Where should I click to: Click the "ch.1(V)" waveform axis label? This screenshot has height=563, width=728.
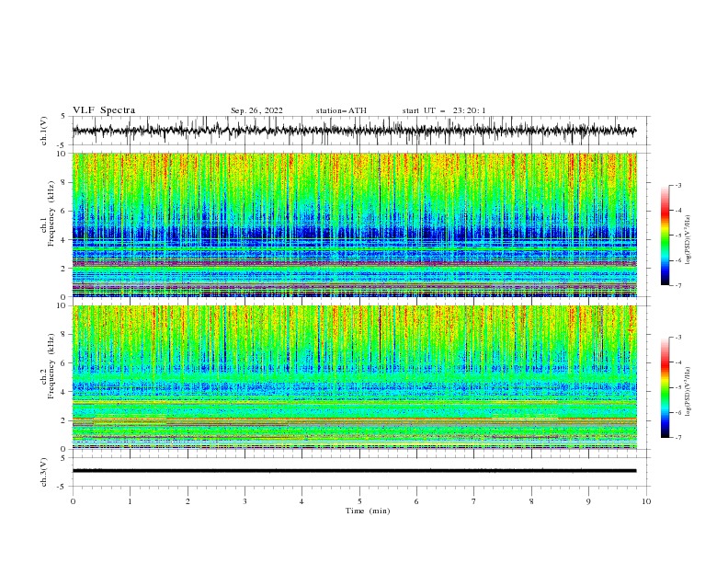tap(44, 131)
